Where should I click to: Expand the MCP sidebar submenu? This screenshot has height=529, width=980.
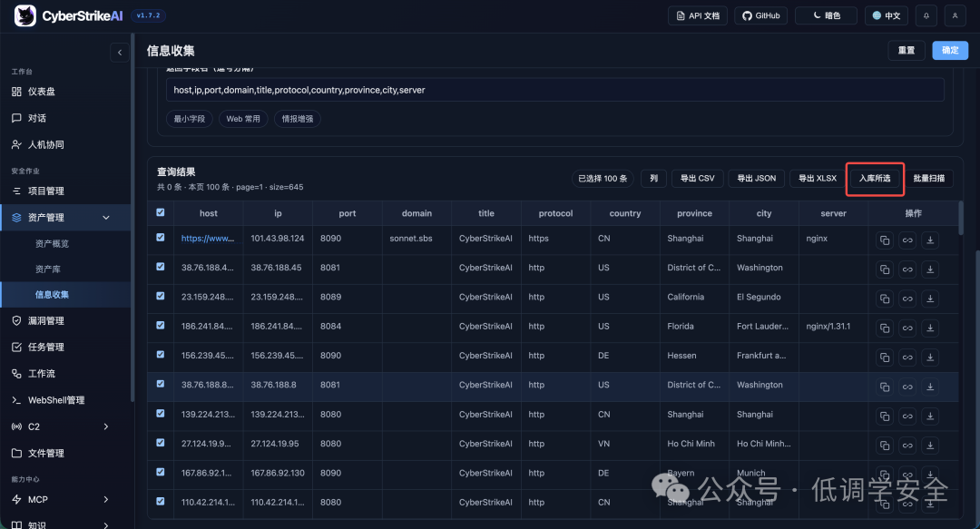(x=105, y=500)
